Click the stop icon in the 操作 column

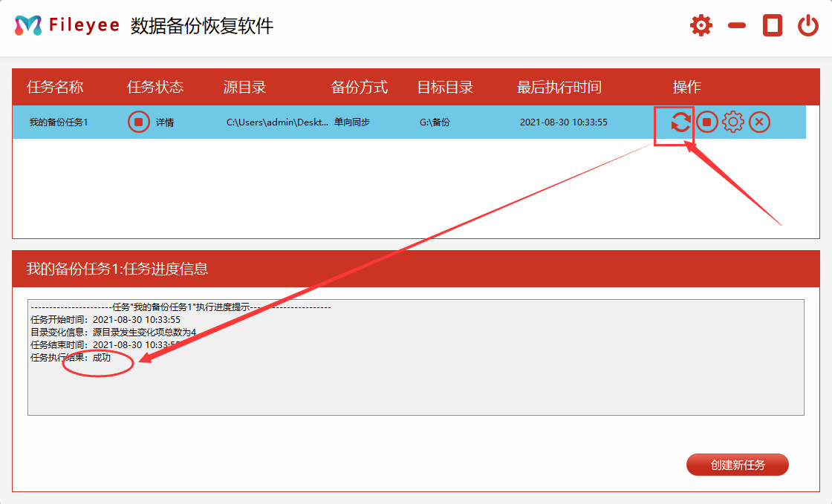point(707,122)
